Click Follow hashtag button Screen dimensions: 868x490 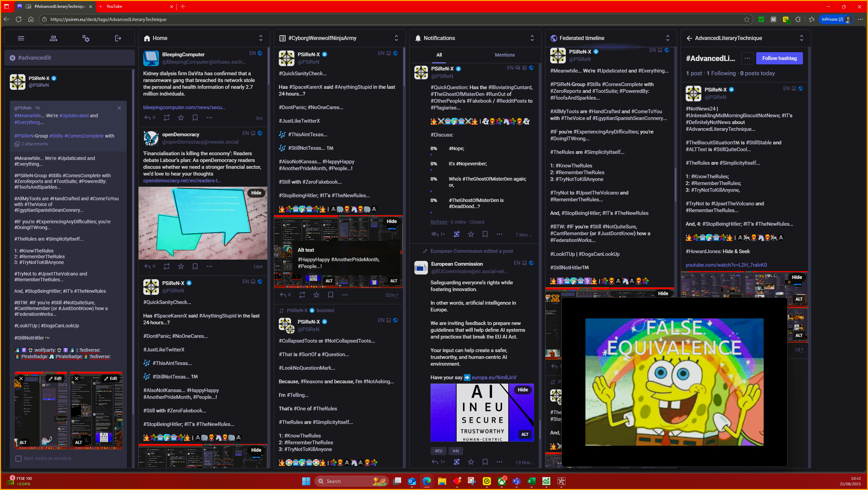click(x=779, y=58)
